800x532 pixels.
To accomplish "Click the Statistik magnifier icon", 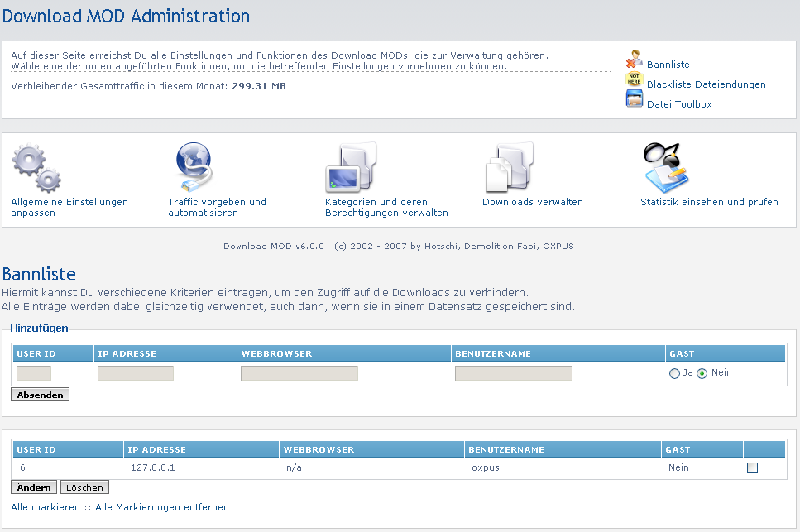I will (666, 166).
